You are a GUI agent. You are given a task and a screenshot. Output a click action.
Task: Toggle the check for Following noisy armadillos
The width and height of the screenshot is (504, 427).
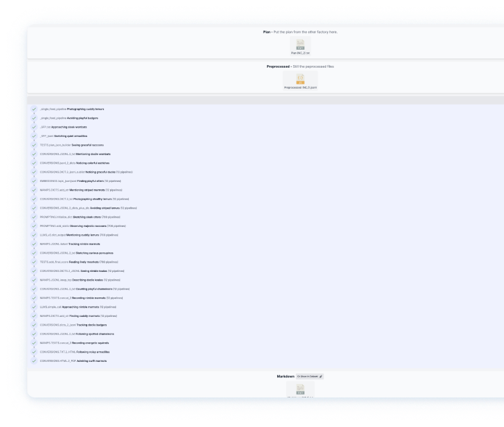(34, 352)
